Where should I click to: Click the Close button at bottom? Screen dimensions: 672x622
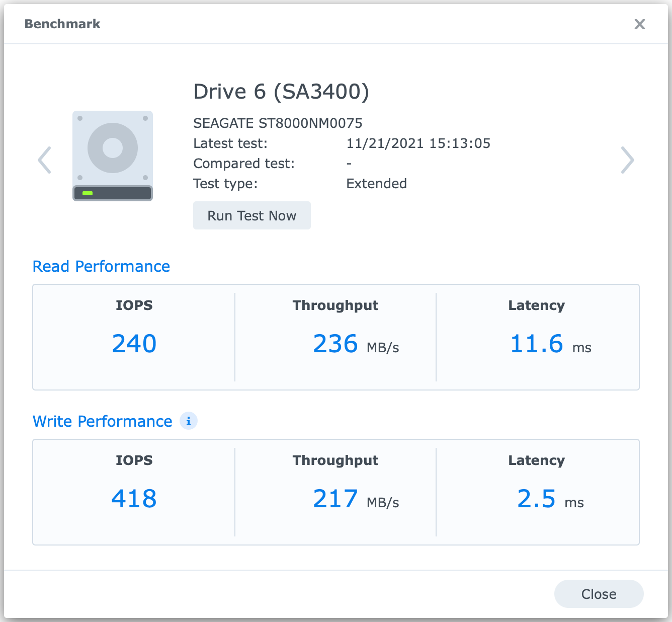599,594
